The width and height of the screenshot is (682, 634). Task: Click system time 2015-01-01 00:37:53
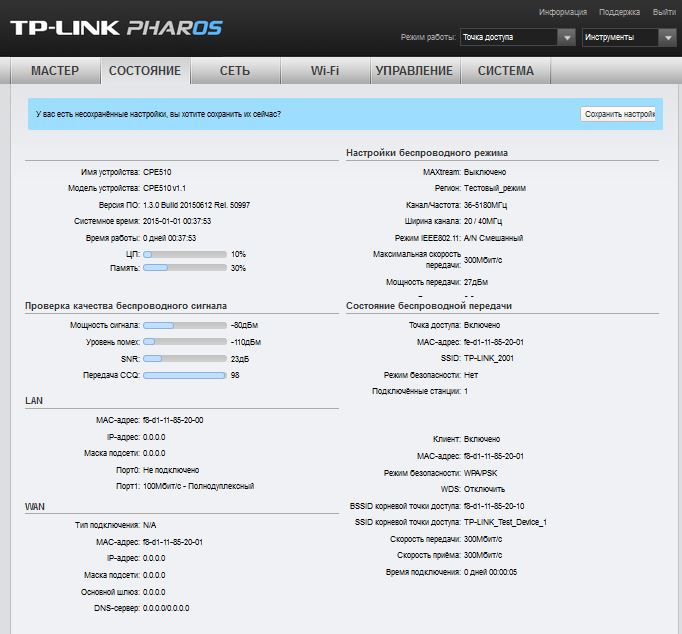pyautogui.click(x=177, y=221)
